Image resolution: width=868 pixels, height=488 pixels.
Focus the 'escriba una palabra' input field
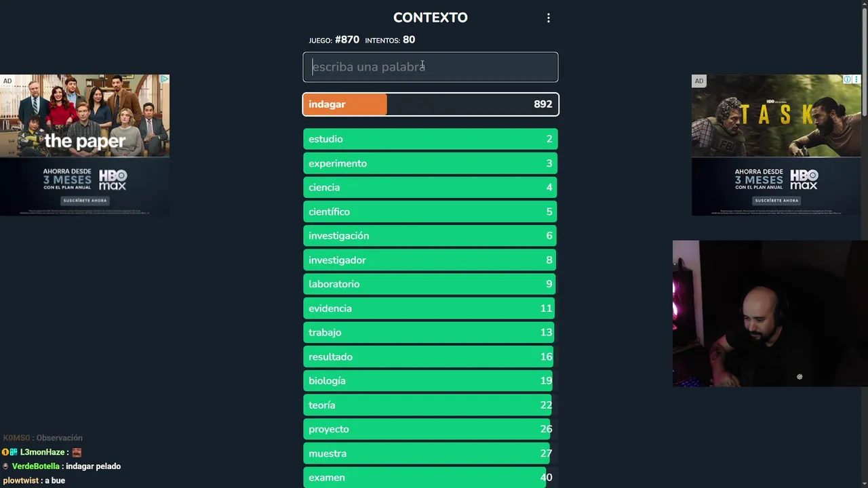pos(431,67)
